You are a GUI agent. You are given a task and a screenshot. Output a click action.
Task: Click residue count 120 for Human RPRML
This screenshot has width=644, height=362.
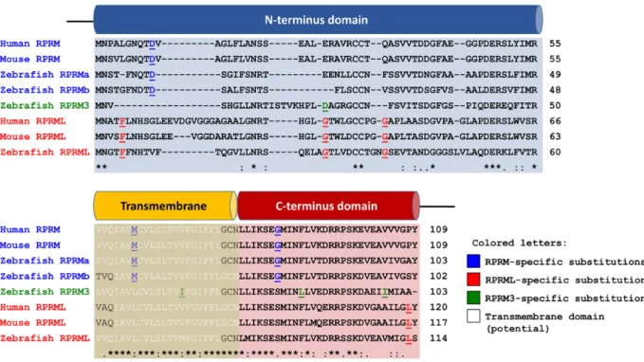[438, 307]
